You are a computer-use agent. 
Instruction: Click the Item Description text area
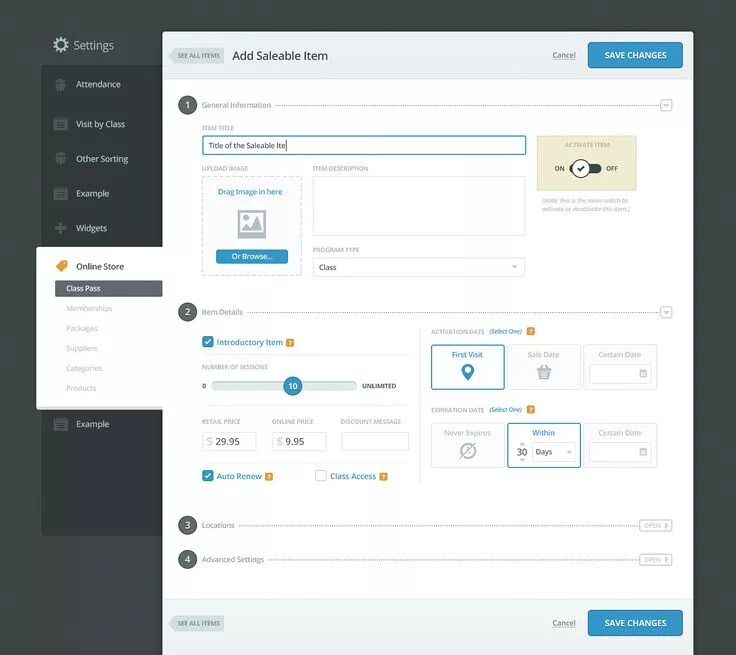[x=419, y=206]
